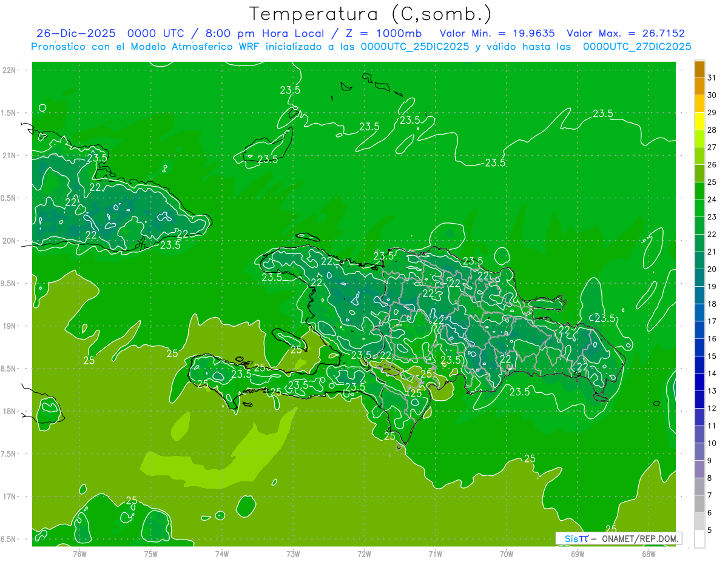Click legend value 5

(x=710, y=530)
